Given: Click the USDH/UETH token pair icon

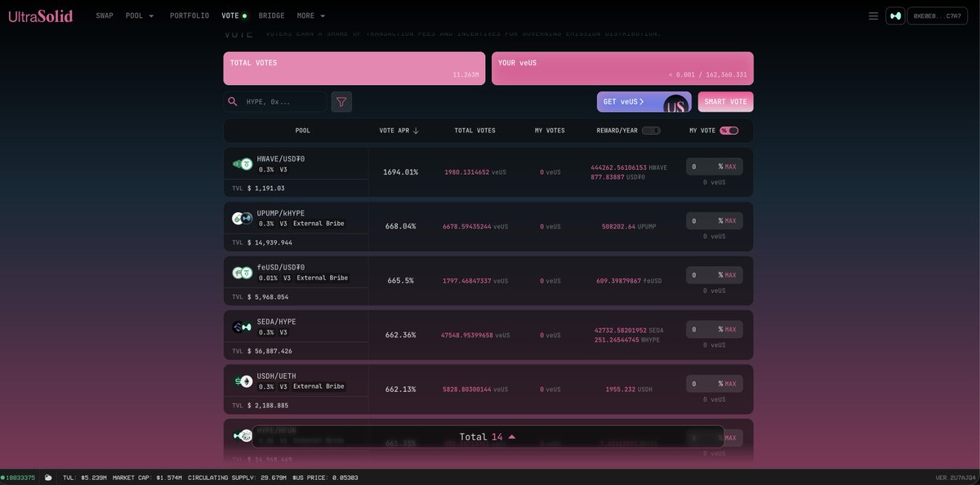Looking at the screenshot, I should click(x=243, y=381).
